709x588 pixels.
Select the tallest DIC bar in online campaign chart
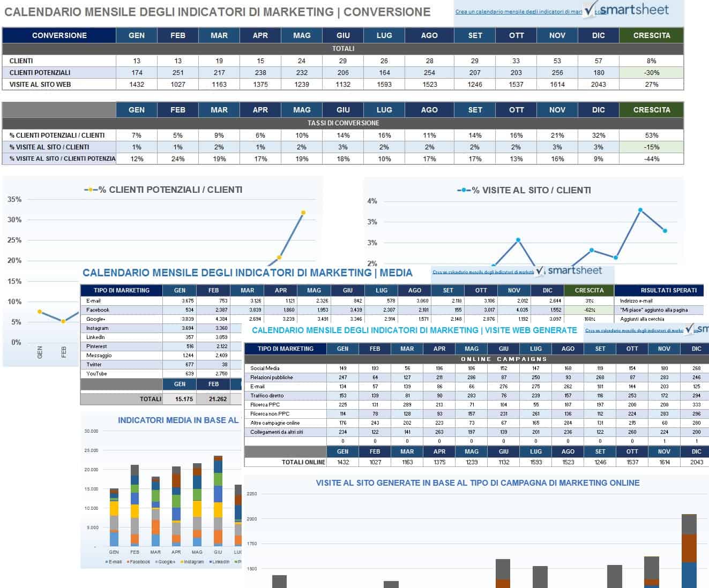pyautogui.click(x=689, y=551)
